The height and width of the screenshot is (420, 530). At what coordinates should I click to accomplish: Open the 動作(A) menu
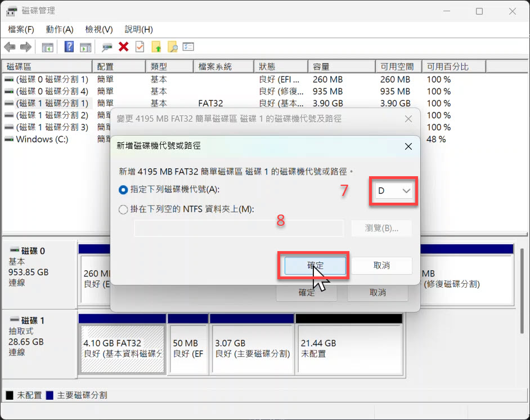(x=60, y=29)
